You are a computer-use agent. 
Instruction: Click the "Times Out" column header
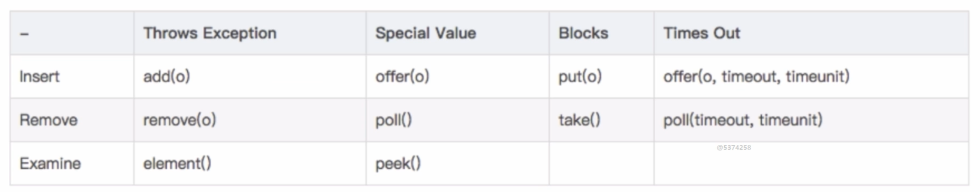[701, 33]
